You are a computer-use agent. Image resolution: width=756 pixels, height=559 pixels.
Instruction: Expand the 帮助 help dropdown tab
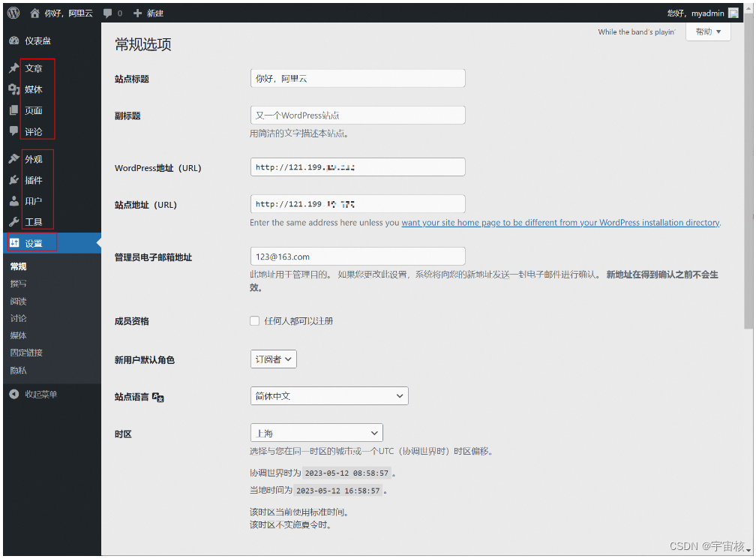point(708,32)
